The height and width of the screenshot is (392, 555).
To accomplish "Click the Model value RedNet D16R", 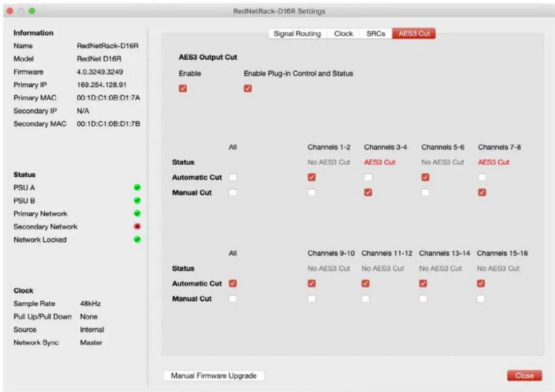I will coord(99,59).
